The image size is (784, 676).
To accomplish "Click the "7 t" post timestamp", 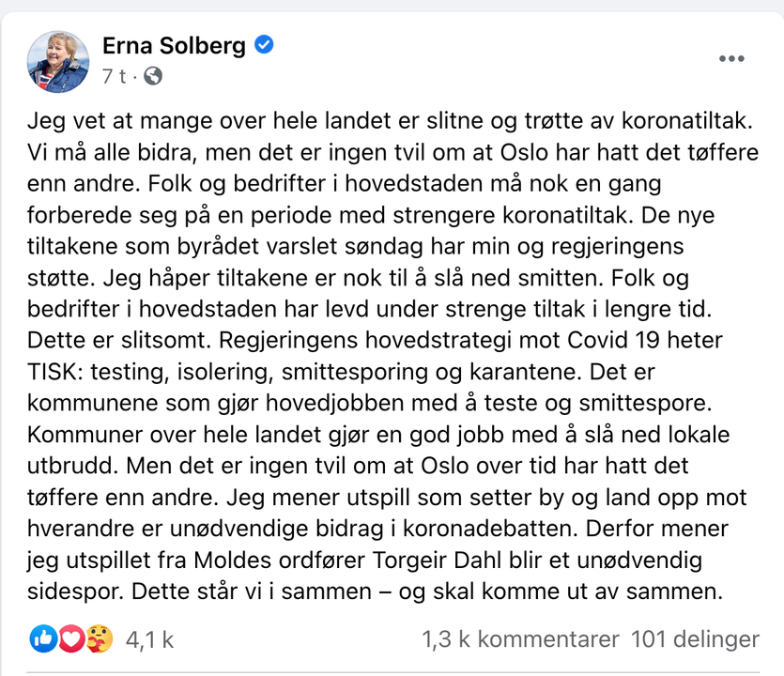I will (114, 76).
